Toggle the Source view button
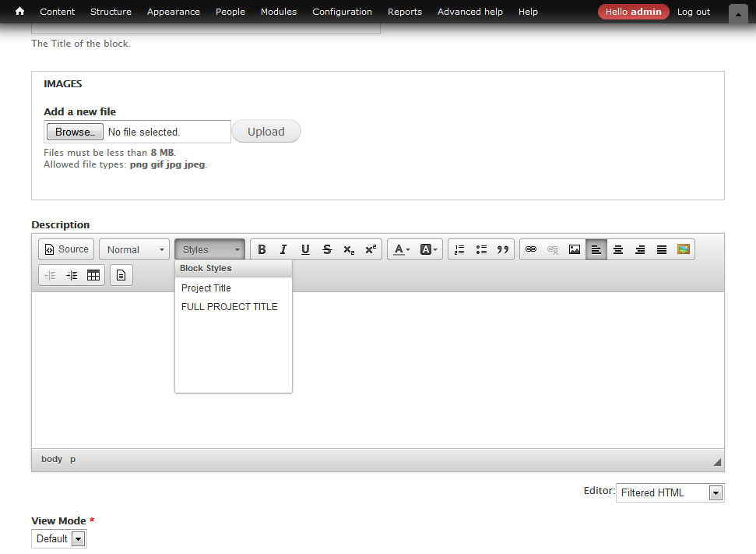 (66, 249)
